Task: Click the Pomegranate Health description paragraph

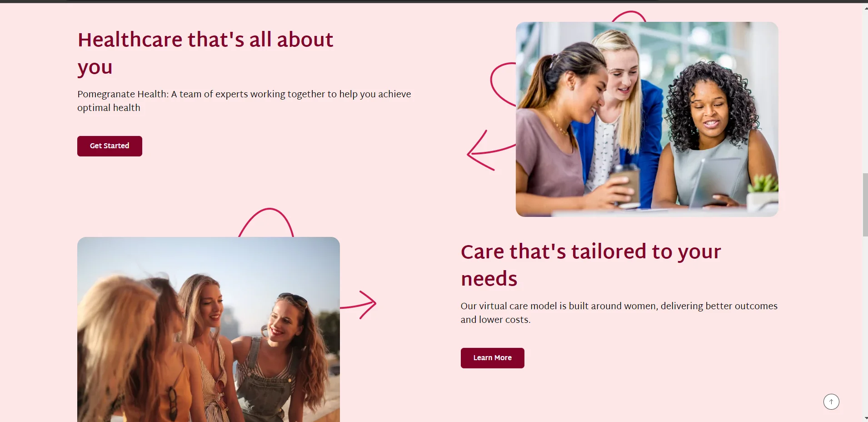Action: tap(244, 101)
